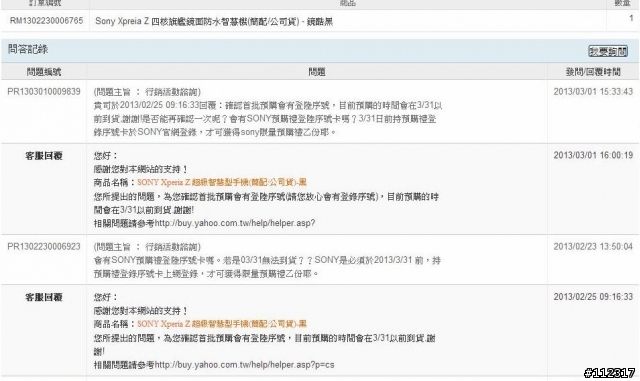This screenshot has height=381, width=640.
Task: Click the 問題編號 column header
Action: coord(44,72)
